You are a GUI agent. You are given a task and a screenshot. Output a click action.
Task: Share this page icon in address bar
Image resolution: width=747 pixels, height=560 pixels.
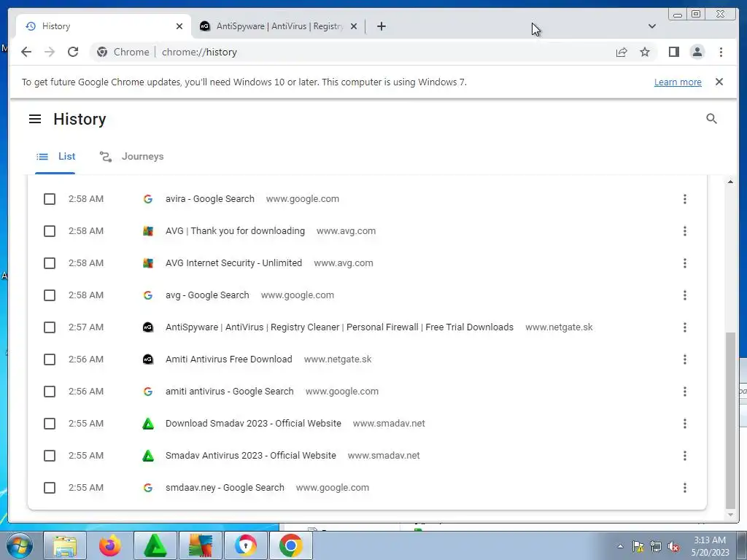pos(622,52)
